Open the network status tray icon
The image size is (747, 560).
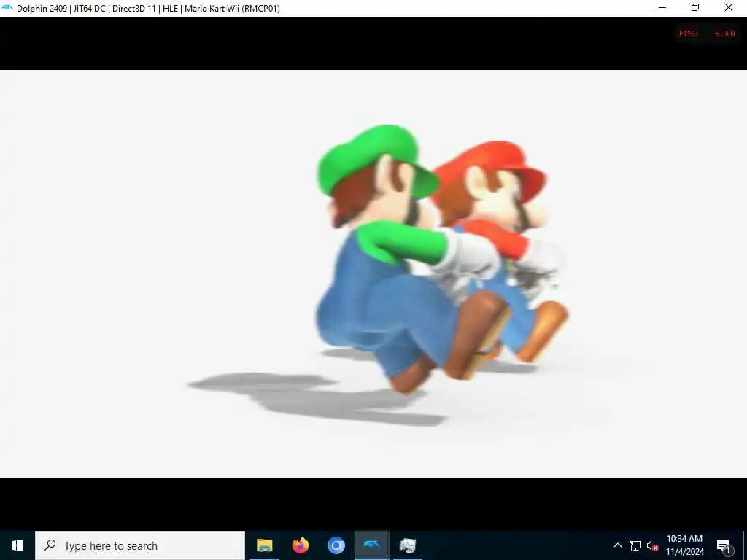[635, 545]
